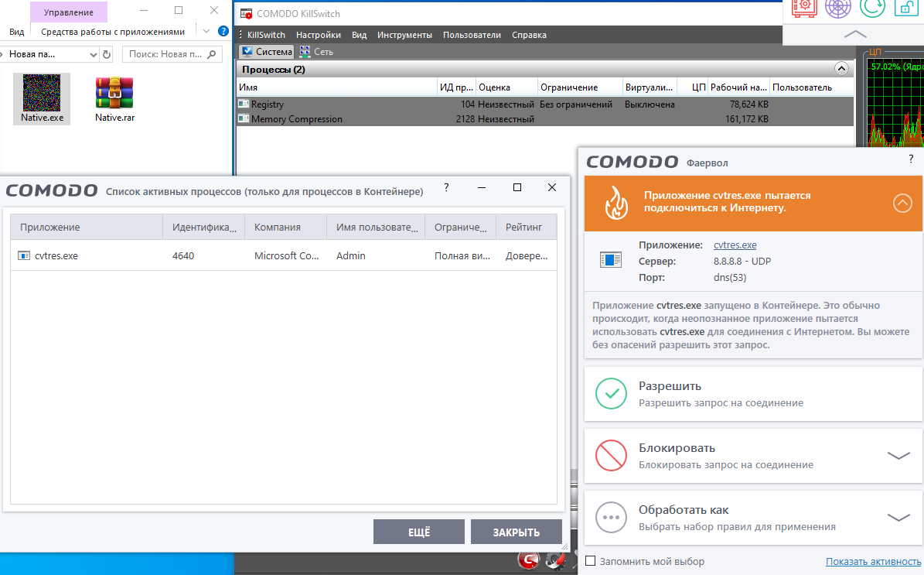
Task: Click the Система tab monitor icon
Action: pos(247,51)
